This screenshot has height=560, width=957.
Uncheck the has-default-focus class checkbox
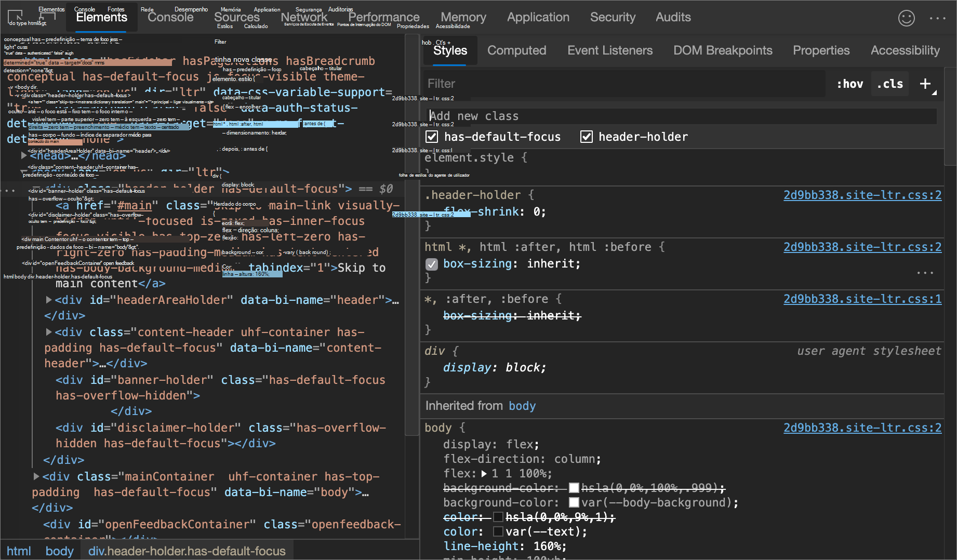(x=432, y=137)
